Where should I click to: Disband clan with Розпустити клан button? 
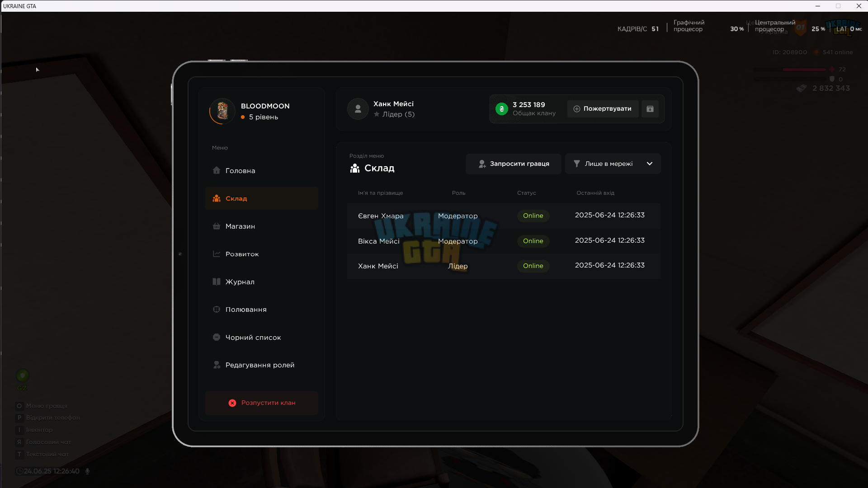coord(262,403)
